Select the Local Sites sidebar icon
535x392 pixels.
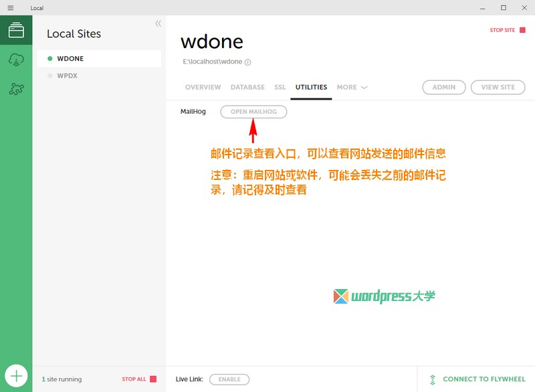pos(16,30)
